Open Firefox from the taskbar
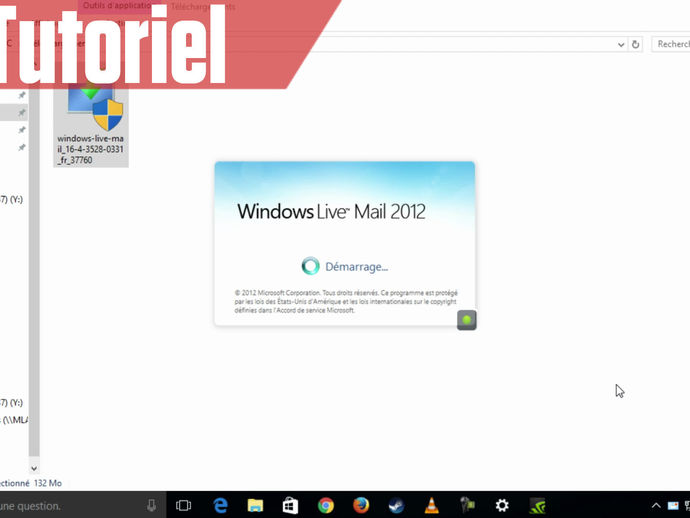690x518 pixels. pos(361,505)
